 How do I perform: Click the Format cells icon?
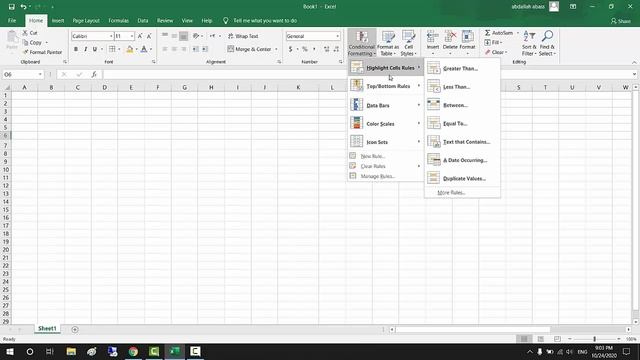click(x=467, y=37)
